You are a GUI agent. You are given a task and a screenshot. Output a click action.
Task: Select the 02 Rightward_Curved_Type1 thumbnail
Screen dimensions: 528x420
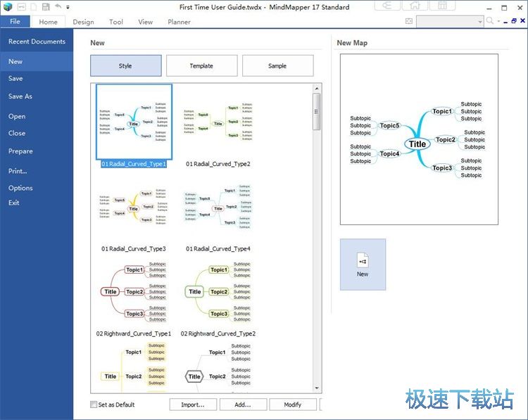coord(134,291)
